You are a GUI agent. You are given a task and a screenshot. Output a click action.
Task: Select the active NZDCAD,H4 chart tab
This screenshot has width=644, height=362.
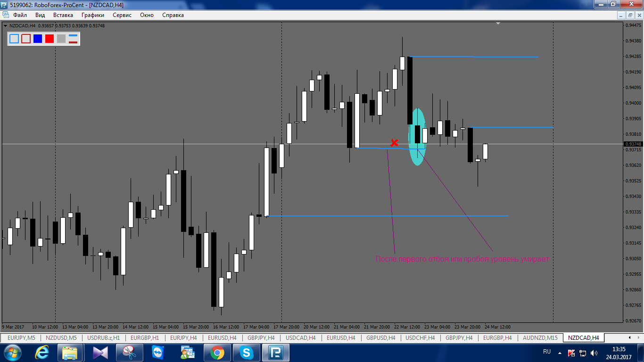(583, 337)
